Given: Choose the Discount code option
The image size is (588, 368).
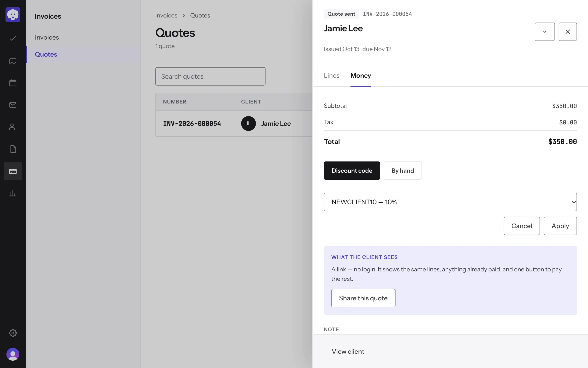Looking at the screenshot, I should tap(352, 171).
